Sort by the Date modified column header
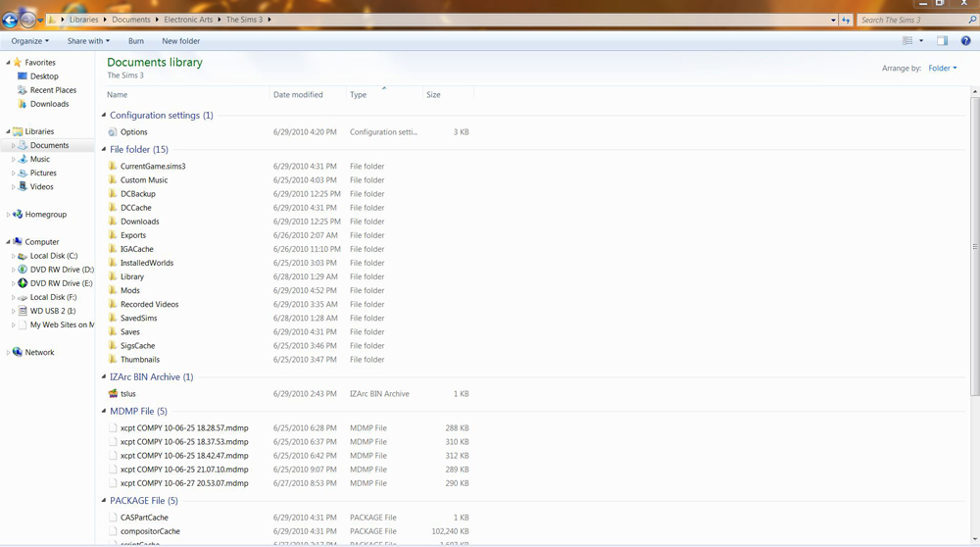 [x=298, y=95]
